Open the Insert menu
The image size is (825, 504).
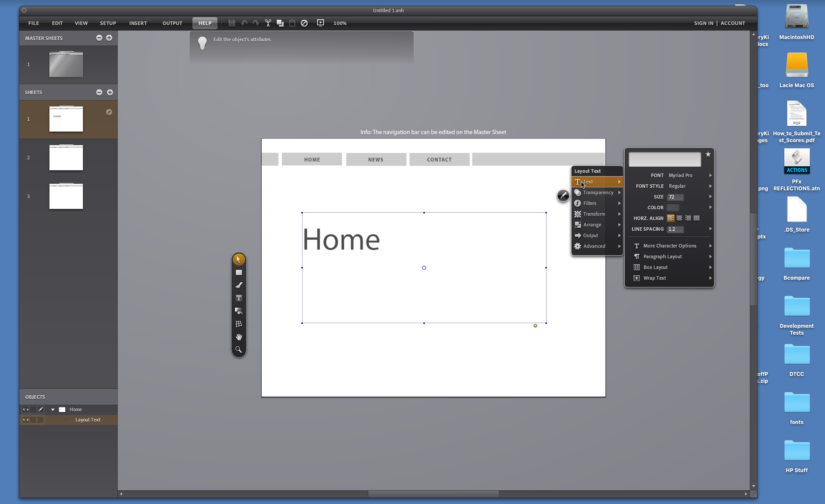(x=138, y=23)
